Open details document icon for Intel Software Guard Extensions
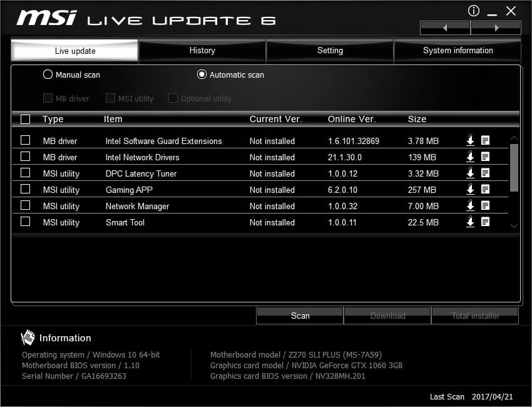The image size is (532, 407). click(485, 140)
